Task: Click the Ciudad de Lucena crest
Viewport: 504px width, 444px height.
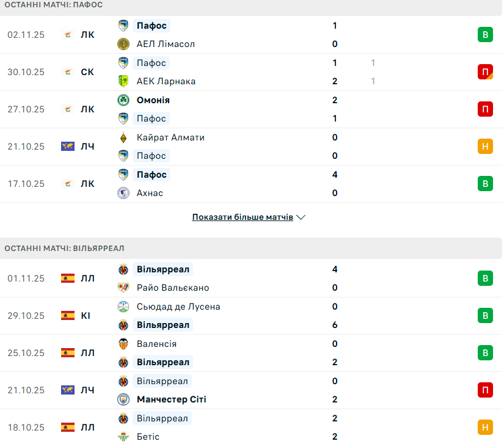Action: (123, 307)
